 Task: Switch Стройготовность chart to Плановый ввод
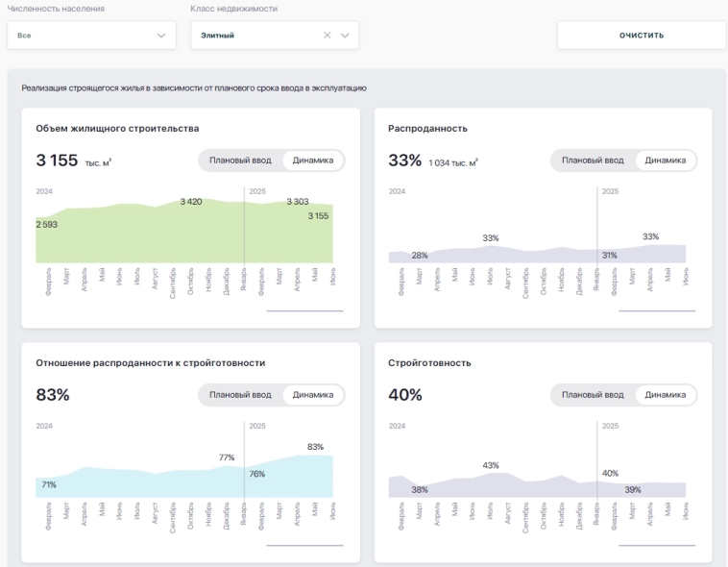593,395
